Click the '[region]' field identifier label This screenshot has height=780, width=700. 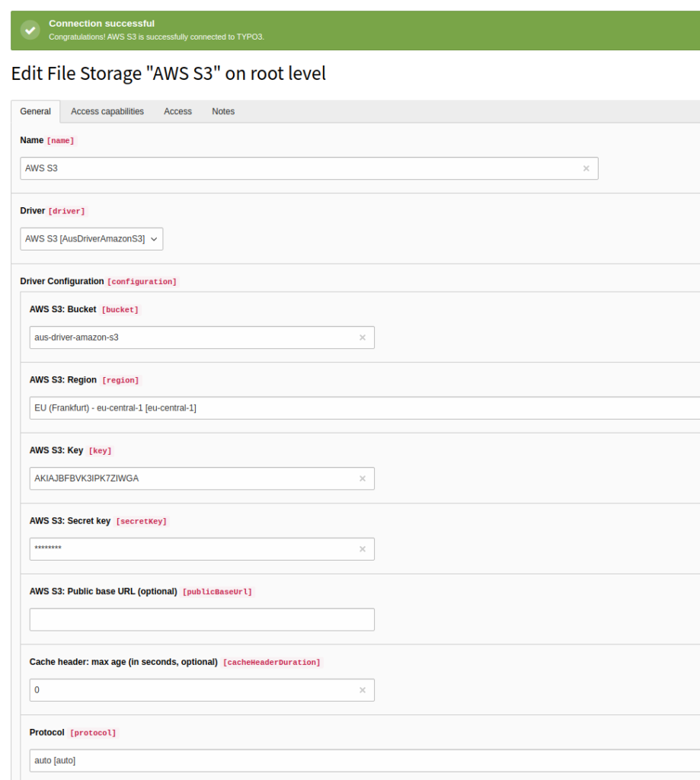click(x=120, y=380)
